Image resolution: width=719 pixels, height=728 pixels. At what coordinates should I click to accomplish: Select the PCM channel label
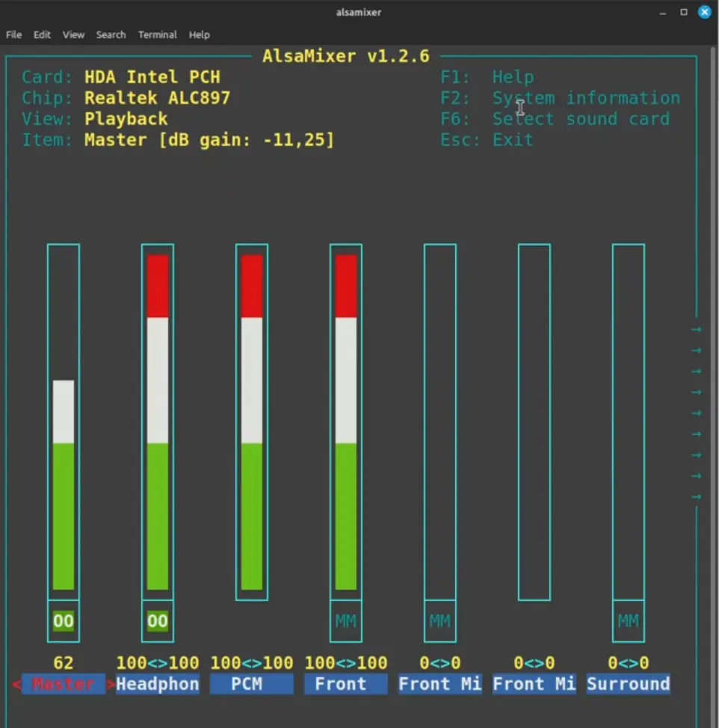(x=251, y=683)
